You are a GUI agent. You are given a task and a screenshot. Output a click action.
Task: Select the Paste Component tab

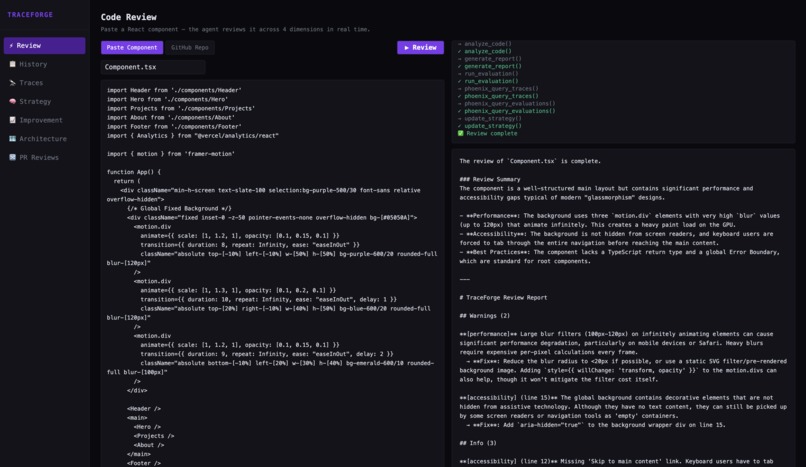pos(132,47)
